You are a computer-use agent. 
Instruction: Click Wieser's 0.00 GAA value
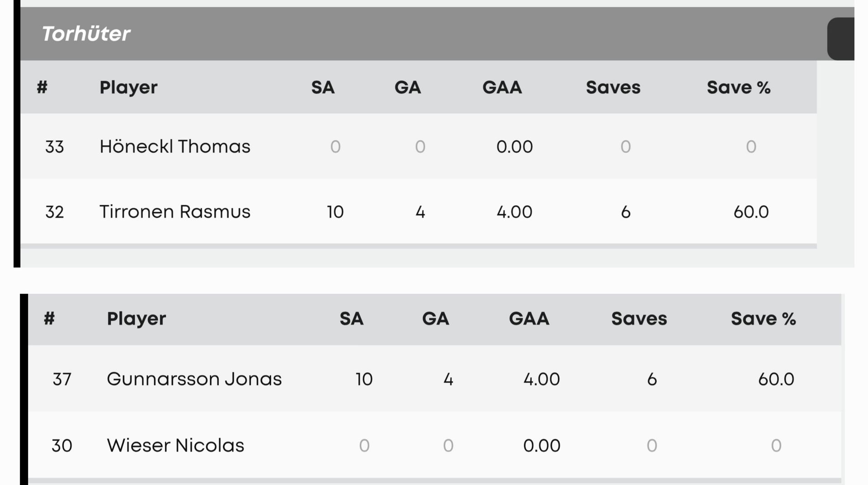[541, 445]
